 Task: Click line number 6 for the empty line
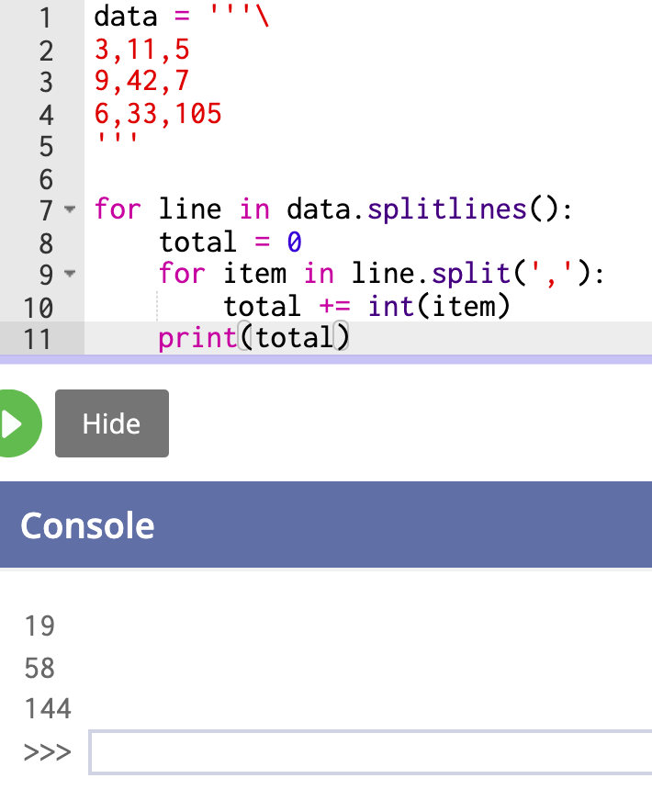pyautogui.click(x=46, y=180)
